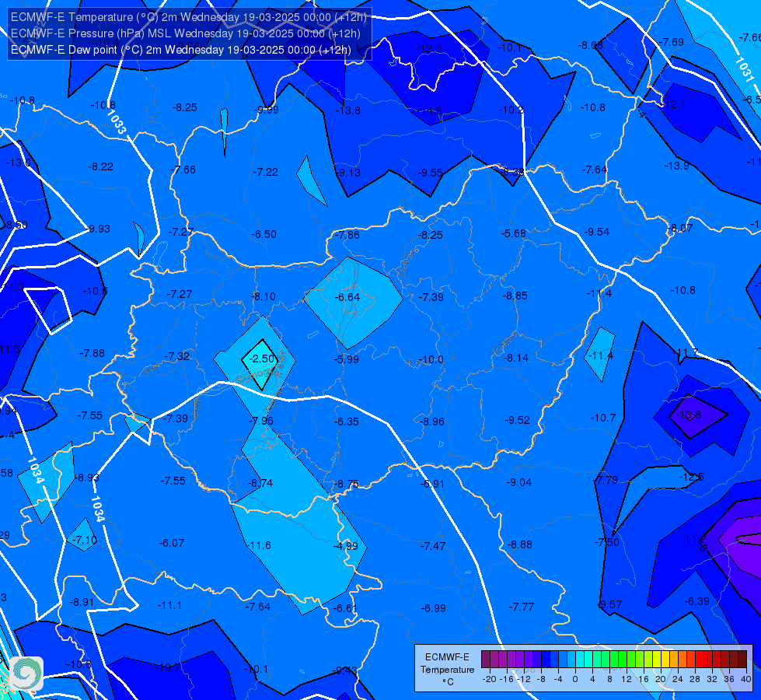Click the -7.10 temperature value
The width and height of the screenshot is (761, 700).
(x=85, y=540)
